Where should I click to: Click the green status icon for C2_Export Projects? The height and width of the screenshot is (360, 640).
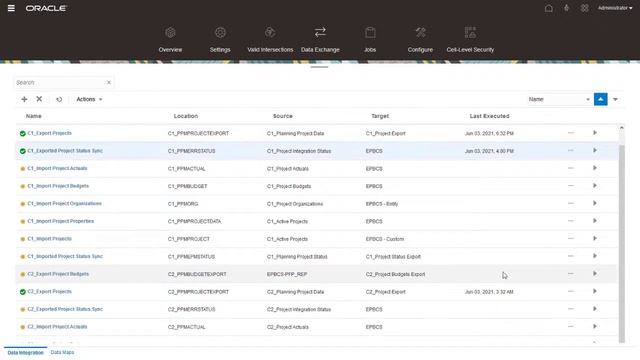pos(22,292)
